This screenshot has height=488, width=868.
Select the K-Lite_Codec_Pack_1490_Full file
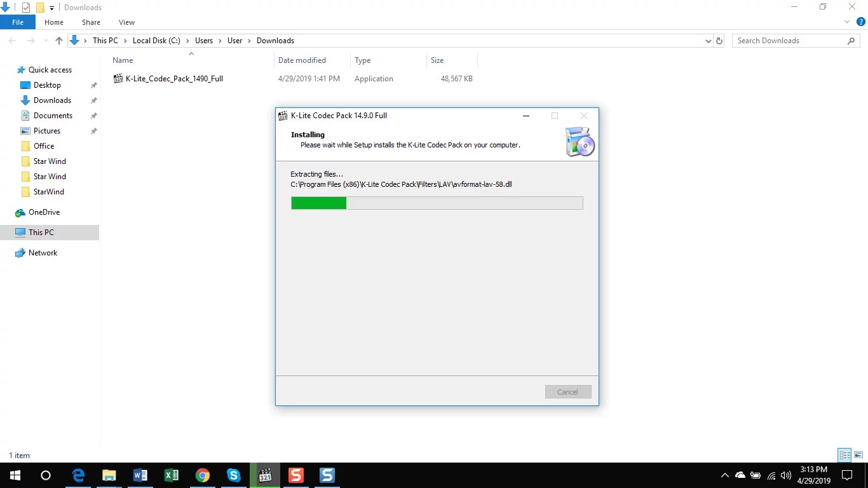[x=174, y=78]
